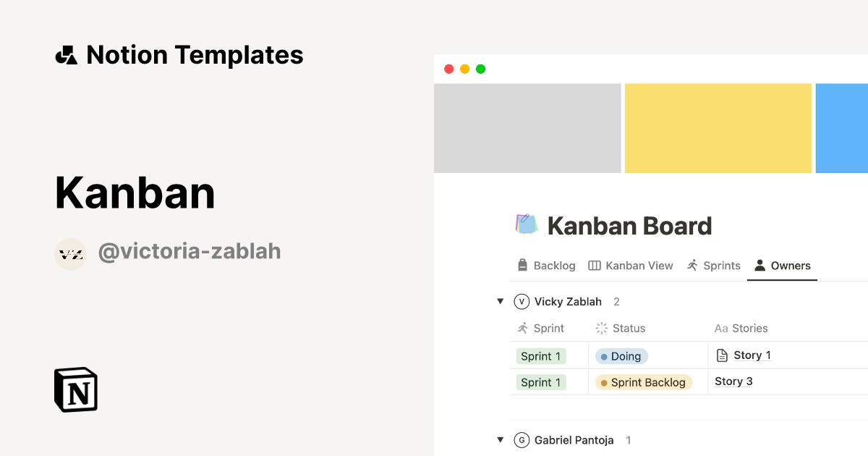Click the Sprint 1 tag for Story 1
Image resolution: width=868 pixels, height=456 pixels.
pyautogui.click(x=541, y=356)
